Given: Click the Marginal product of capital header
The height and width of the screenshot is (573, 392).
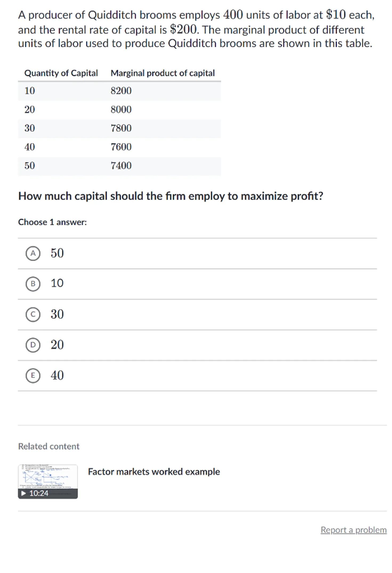Looking at the screenshot, I should pos(163,73).
